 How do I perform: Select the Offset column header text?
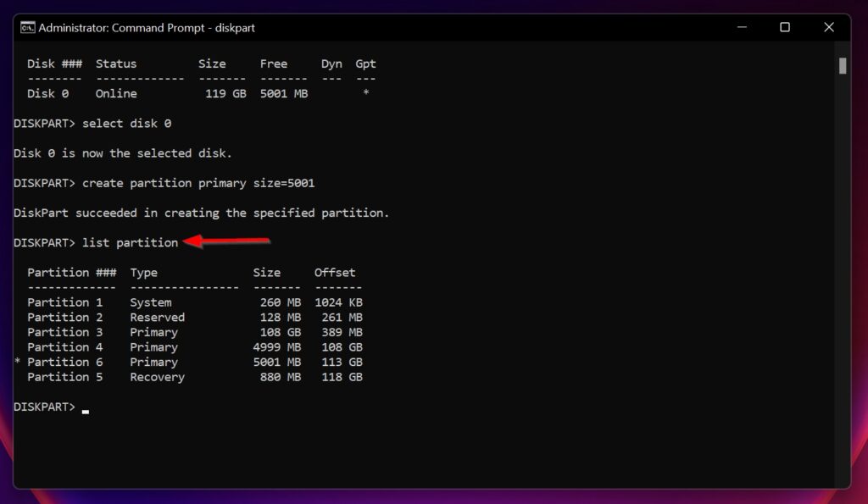[x=335, y=272]
